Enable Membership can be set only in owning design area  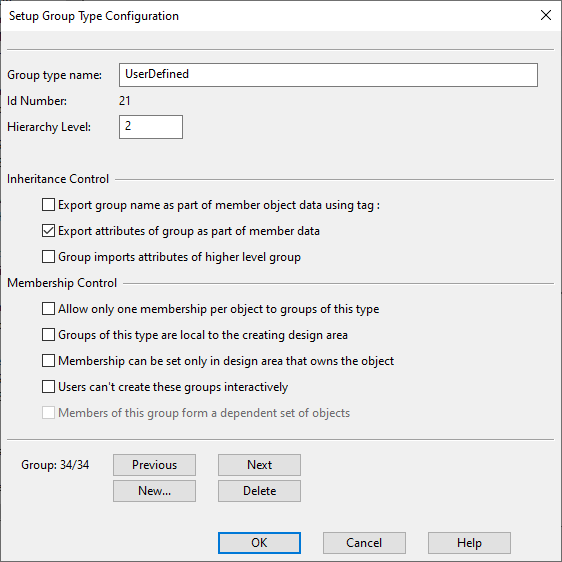pyautogui.click(x=48, y=361)
